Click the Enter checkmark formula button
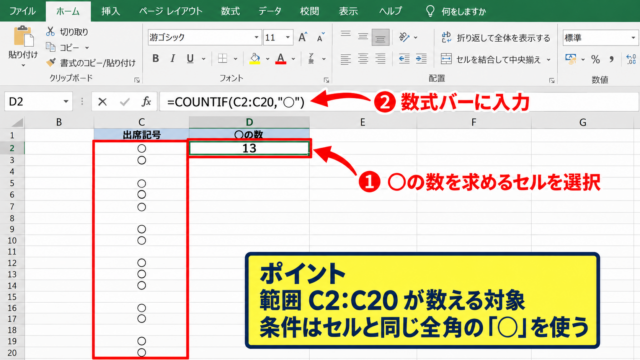The width and height of the screenshot is (640, 360). point(124,102)
